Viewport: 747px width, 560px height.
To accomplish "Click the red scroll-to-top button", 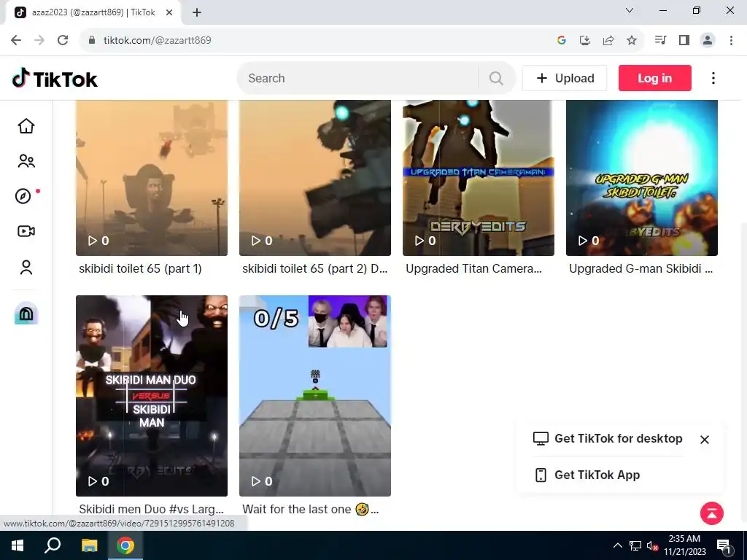I will 712,513.
